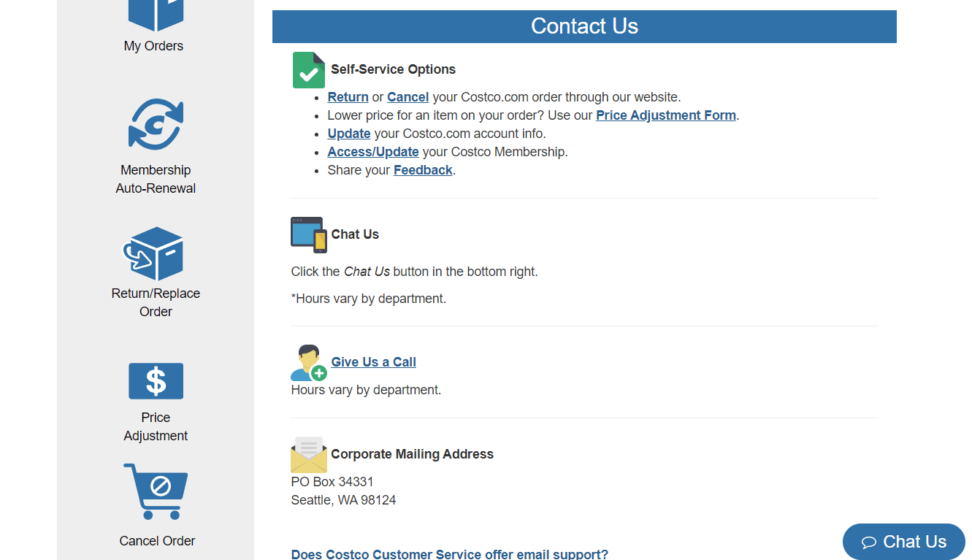Expand the email support question heading
972x560 pixels.
(x=449, y=554)
